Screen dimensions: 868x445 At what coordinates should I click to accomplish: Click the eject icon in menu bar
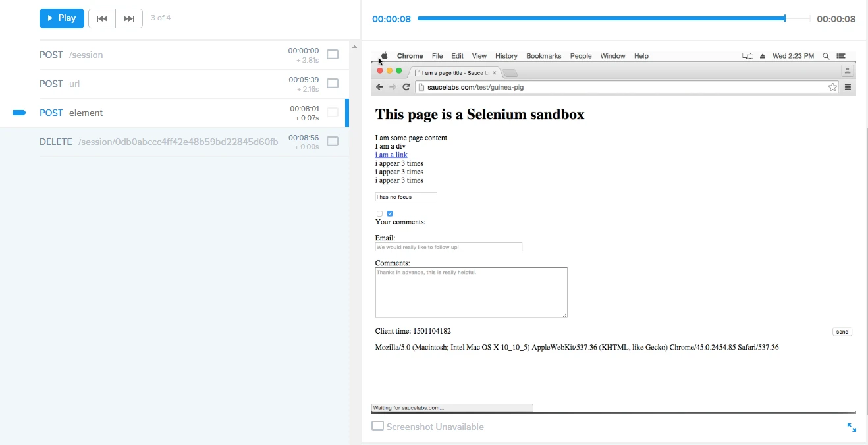[x=763, y=56]
